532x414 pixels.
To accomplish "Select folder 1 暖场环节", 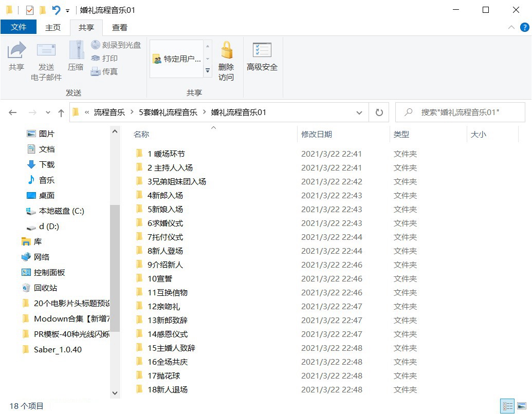I will click(160, 154).
